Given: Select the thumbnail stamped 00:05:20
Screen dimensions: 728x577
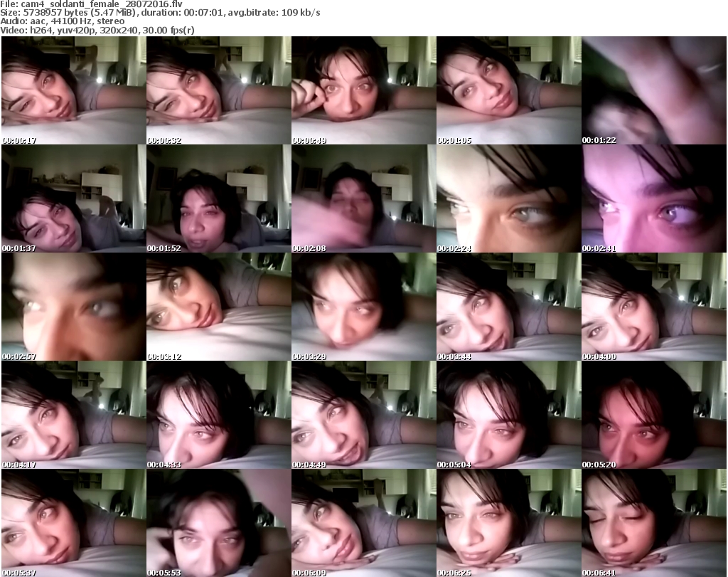Looking at the screenshot, I should 654,415.
